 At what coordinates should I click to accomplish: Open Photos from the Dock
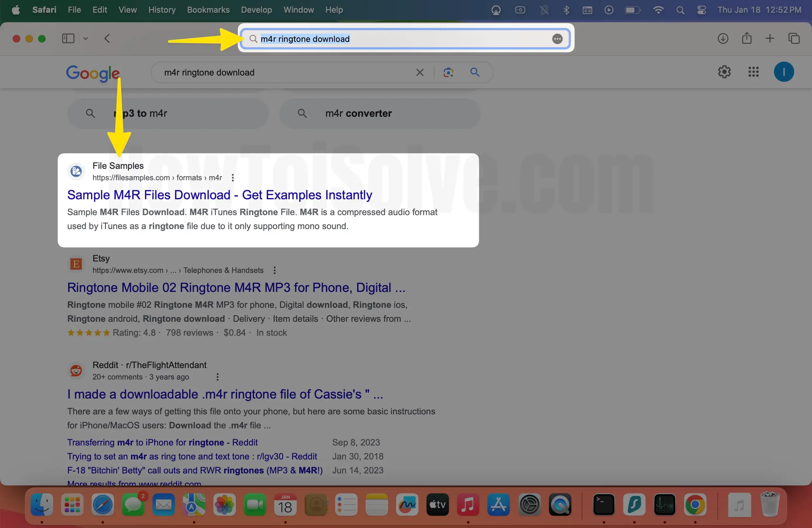click(225, 505)
